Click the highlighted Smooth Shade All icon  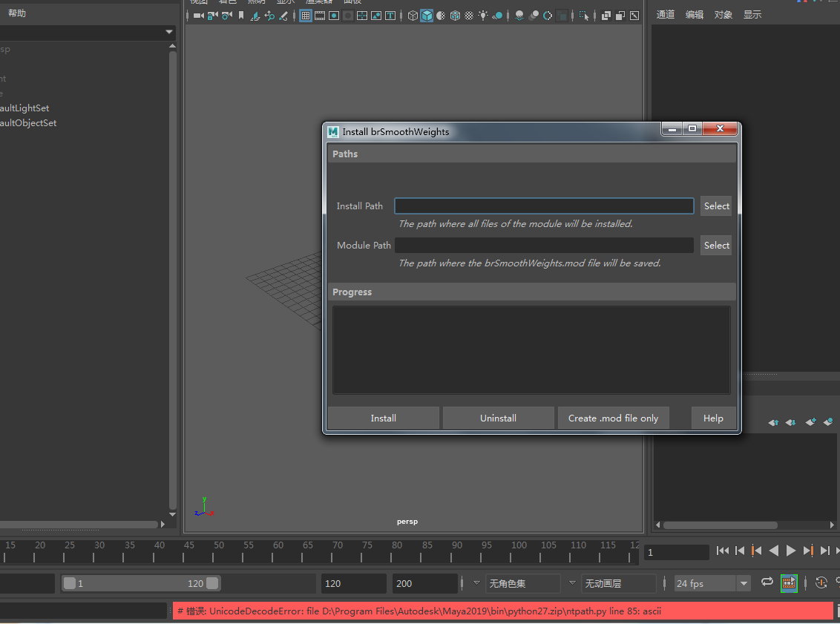427,16
